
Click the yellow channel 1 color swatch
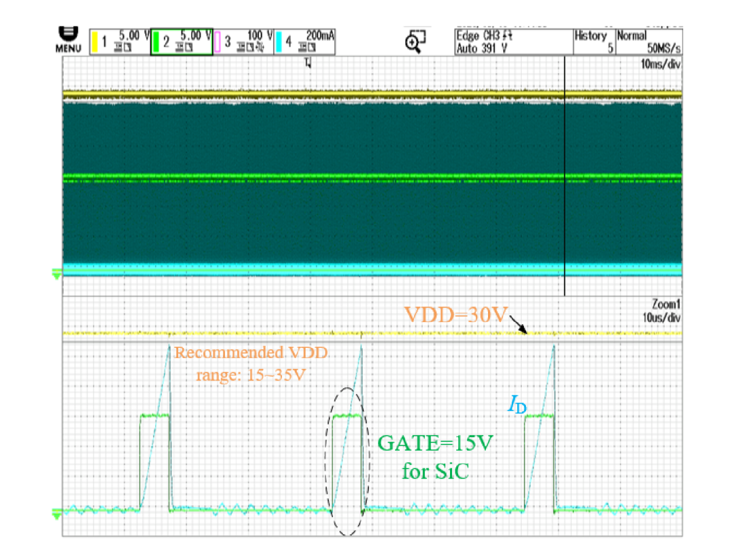point(94,41)
